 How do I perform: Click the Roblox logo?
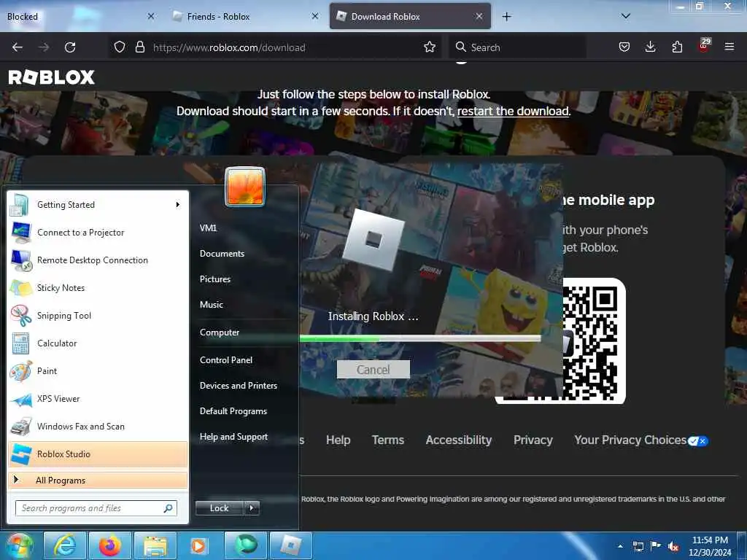tap(52, 77)
